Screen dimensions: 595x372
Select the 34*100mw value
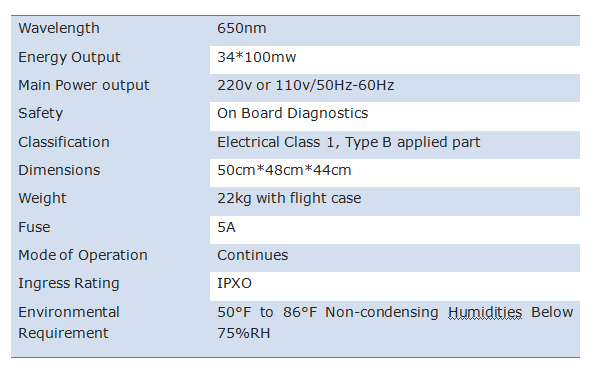[257, 57]
